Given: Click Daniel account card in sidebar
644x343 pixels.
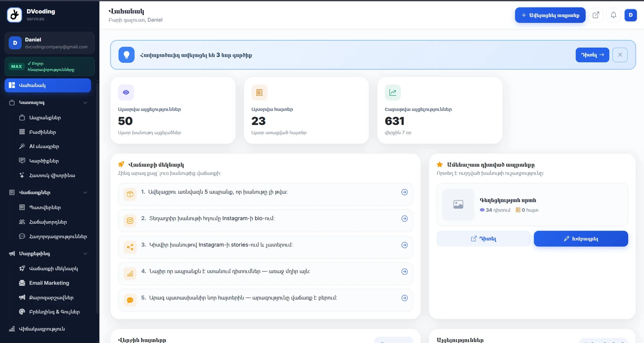Looking at the screenshot, I should [x=50, y=43].
